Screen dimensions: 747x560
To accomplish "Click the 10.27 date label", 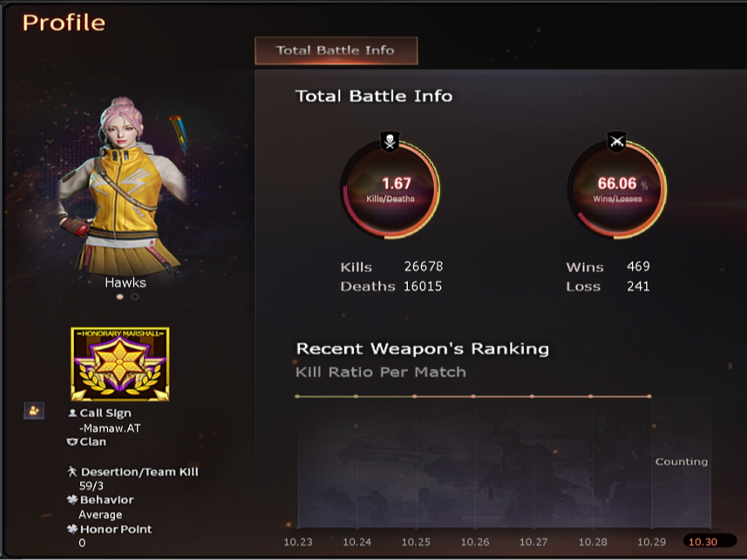I will pos(533,542).
